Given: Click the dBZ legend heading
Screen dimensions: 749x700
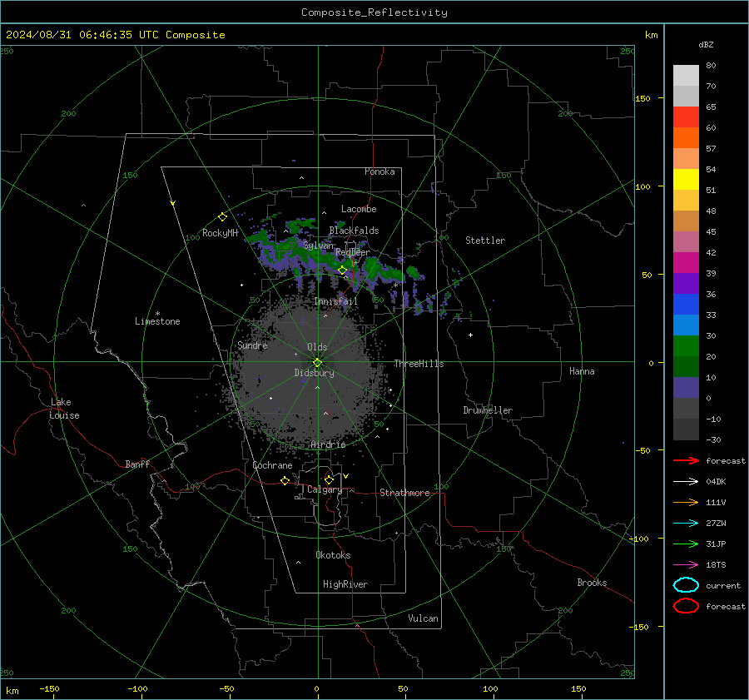Looking at the screenshot, I should [706, 44].
